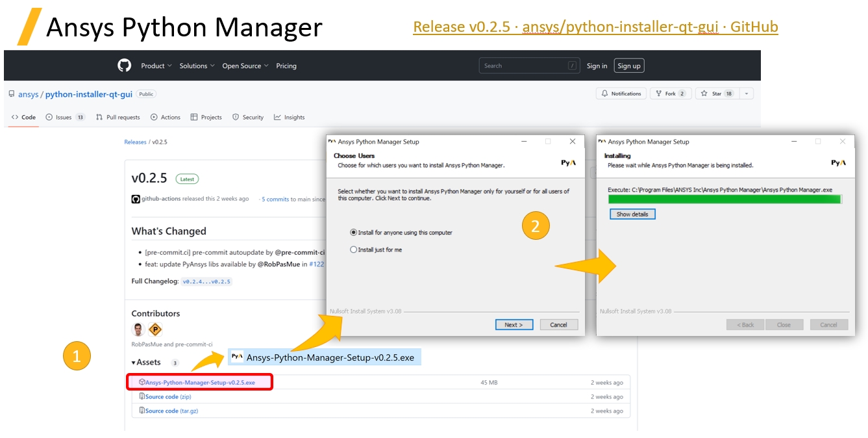Fork the repository using Fork button
Image resolution: width=868 pixels, height=438 pixels.
[671, 94]
